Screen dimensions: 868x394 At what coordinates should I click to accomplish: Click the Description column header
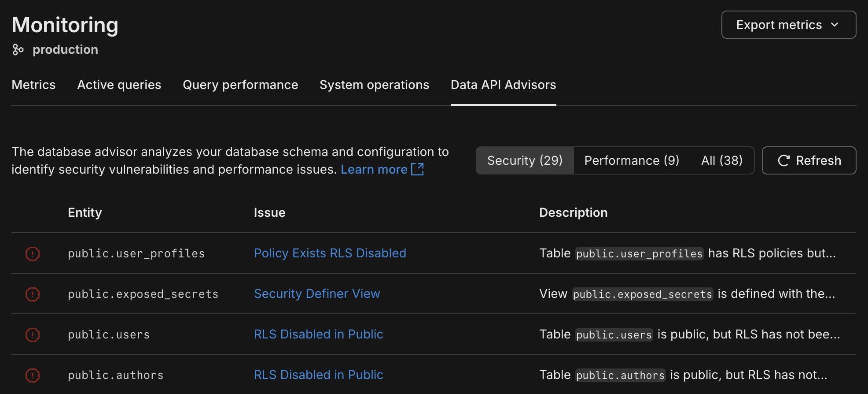coord(574,212)
